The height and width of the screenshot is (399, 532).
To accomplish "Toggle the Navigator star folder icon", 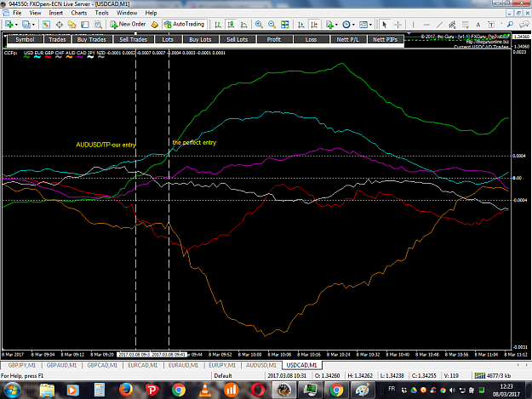I will [x=72, y=25].
